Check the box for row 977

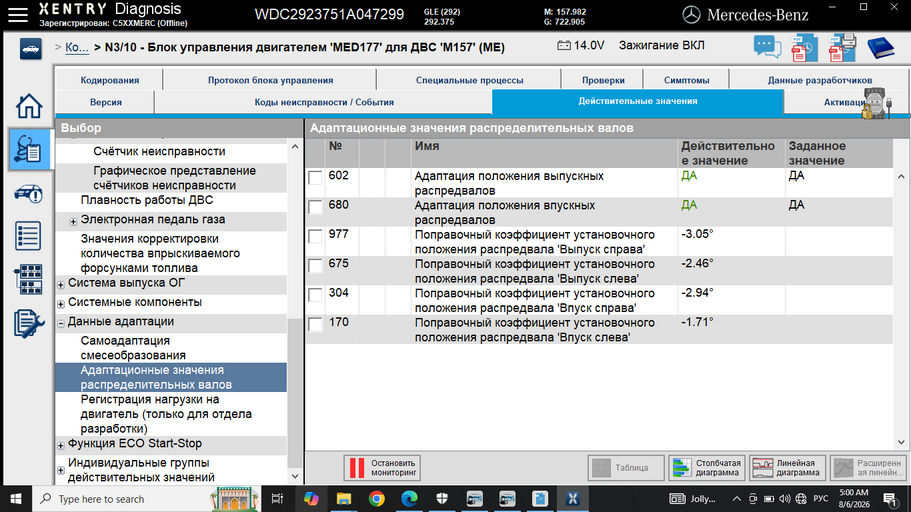tap(315, 237)
